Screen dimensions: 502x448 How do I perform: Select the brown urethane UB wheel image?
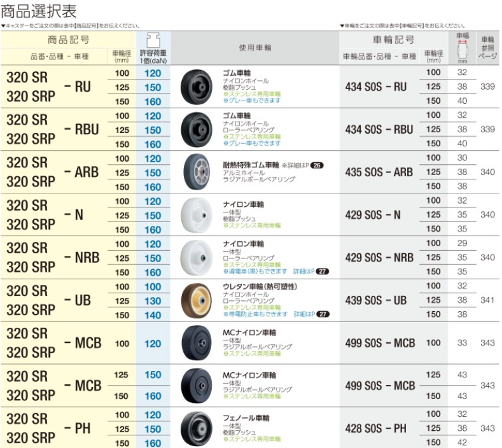197,300
